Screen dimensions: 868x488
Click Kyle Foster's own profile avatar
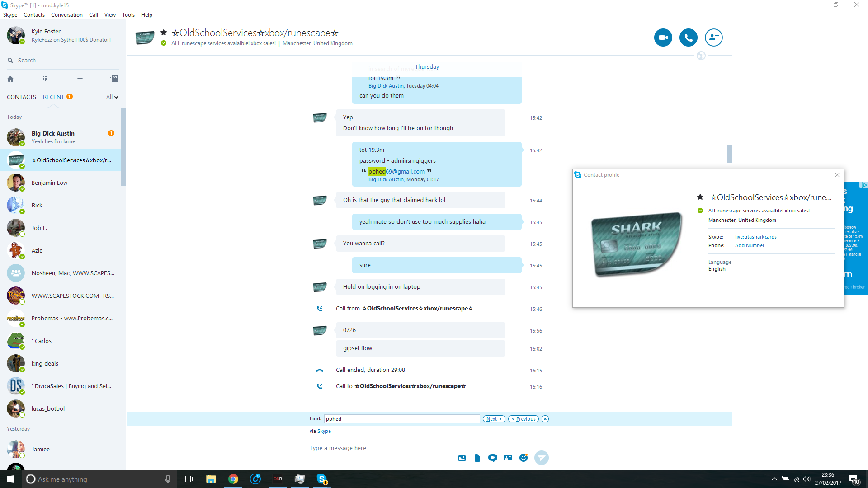(16, 35)
